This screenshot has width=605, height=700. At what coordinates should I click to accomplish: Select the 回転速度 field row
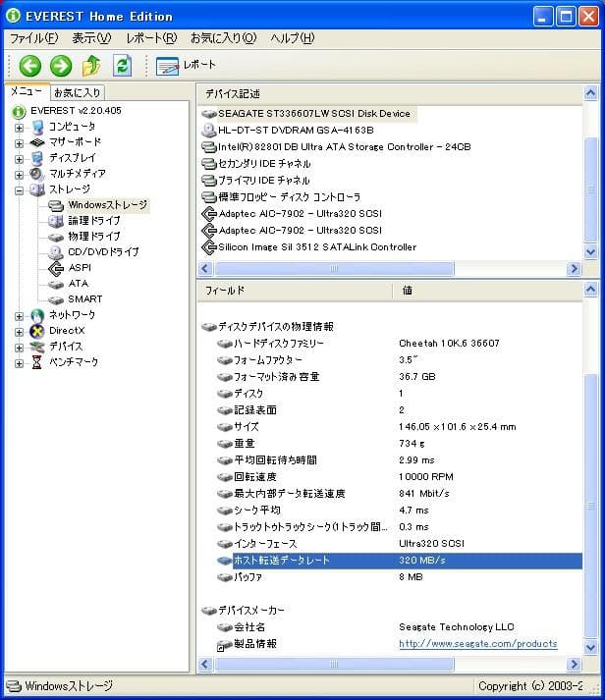pyautogui.click(x=399, y=477)
